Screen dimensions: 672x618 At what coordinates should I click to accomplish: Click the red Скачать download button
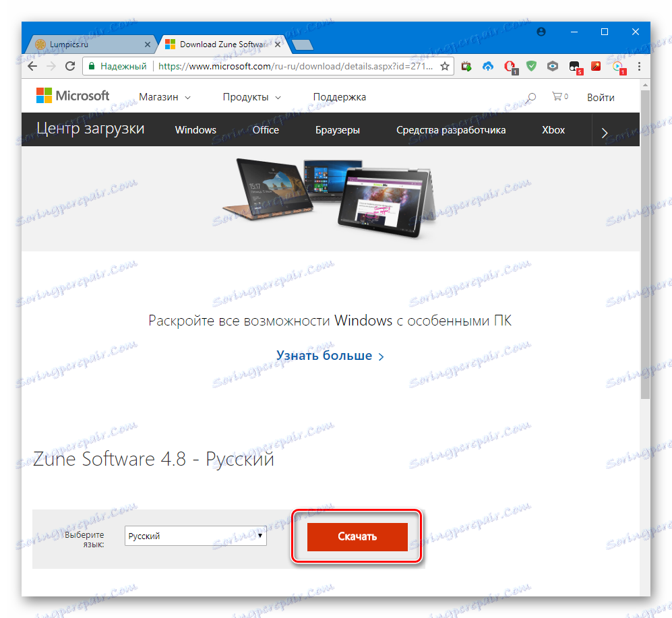pyautogui.click(x=357, y=536)
